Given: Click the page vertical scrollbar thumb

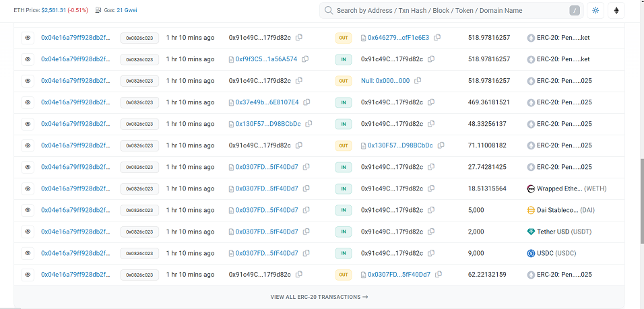Looking at the screenshot, I should point(641,201).
